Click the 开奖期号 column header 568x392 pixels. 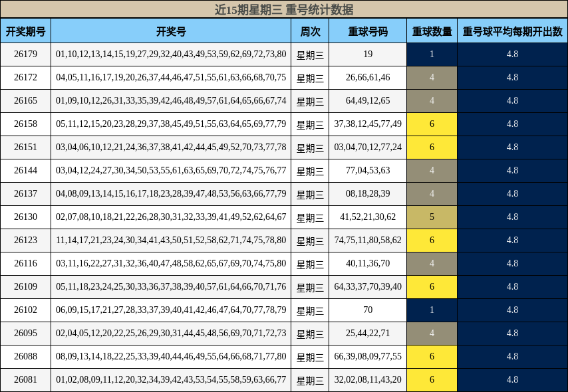pyautogui.click(x=26, y=31)
